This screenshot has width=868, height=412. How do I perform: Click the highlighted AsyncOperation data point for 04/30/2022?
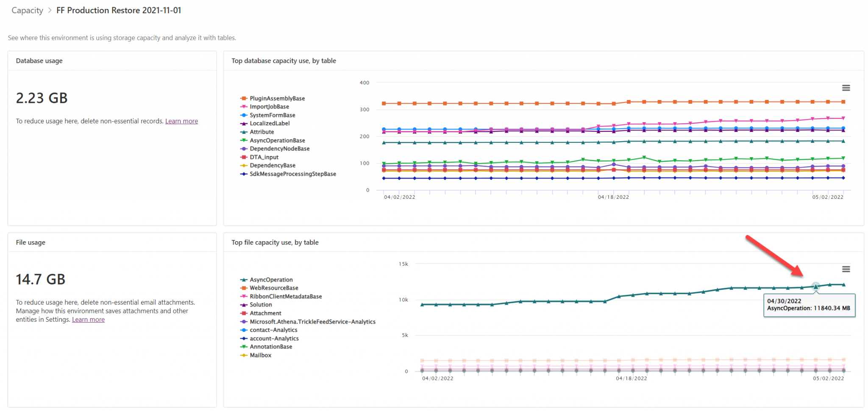816,287
